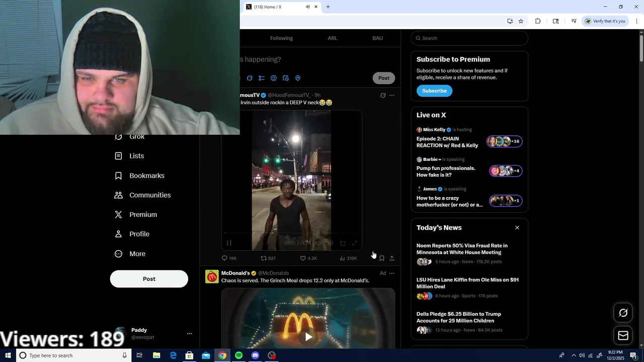Open Spotify from the taskbar
This screenshot has width=644, height=362.
coord(239,355)
